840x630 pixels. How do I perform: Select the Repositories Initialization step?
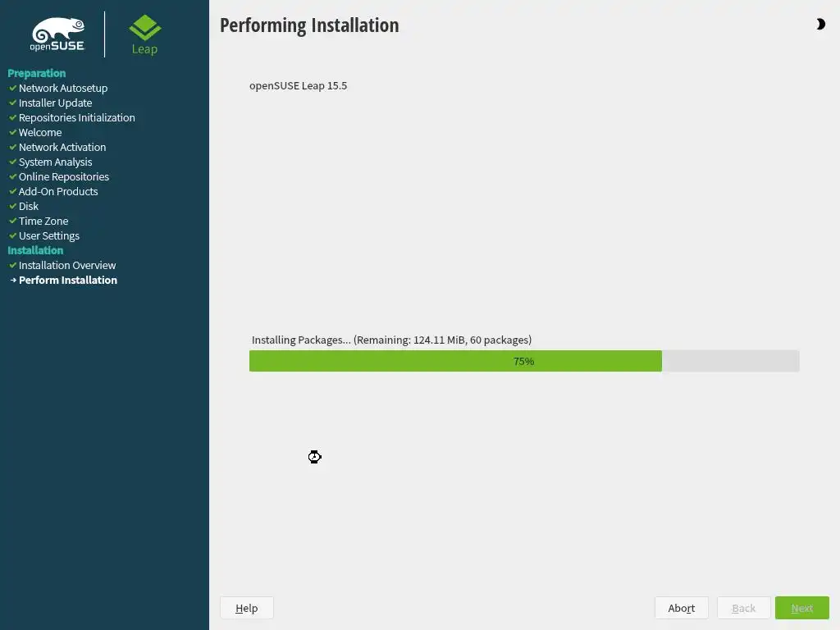tap(76, 117)
